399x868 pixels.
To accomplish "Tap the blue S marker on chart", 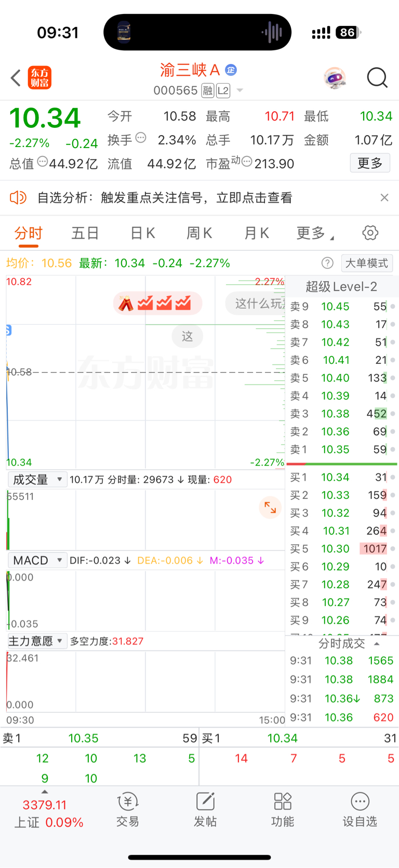I will pyautogui.click(x=8, y=330).
